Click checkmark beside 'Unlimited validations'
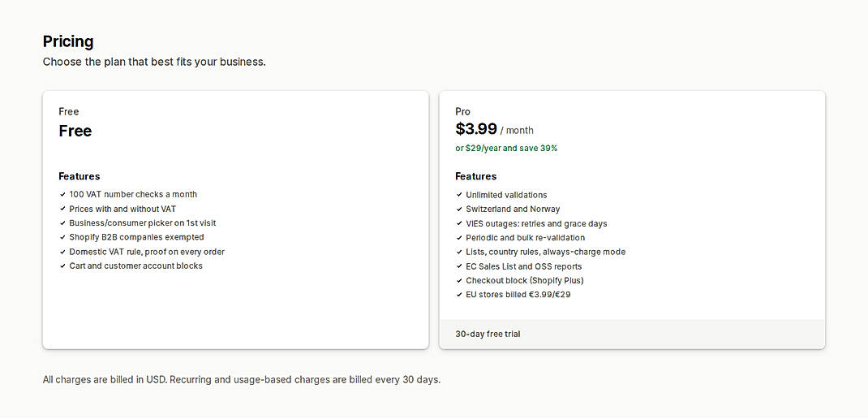This screenshot has width=868, height=419. (459, 195)
